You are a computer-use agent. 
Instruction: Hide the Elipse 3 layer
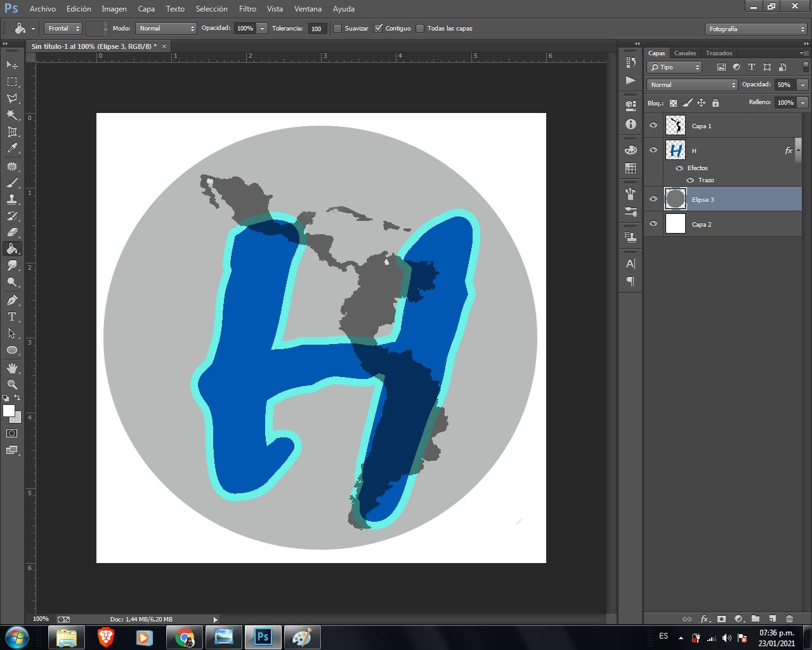click(x=653, y=199)
